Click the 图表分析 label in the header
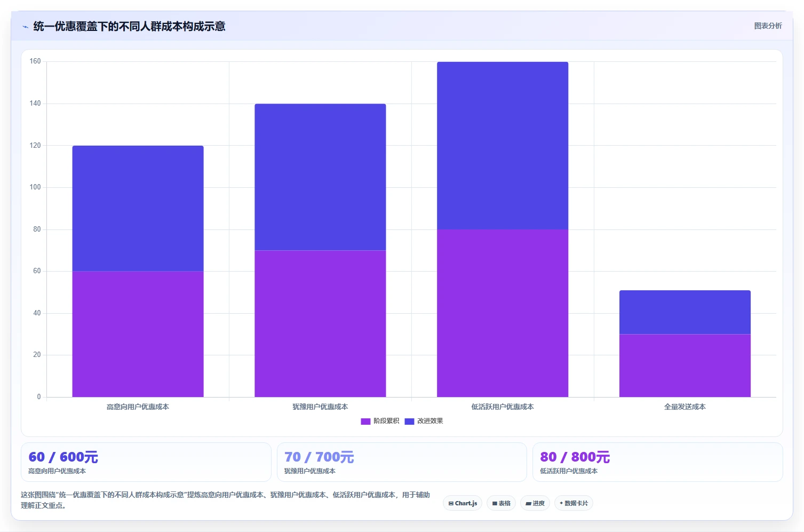 (768, 26)
